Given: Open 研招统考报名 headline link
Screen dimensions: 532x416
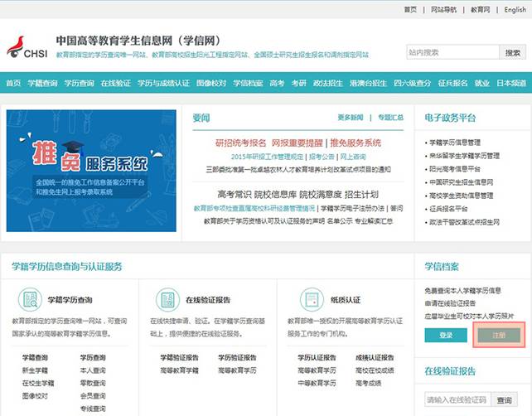Looking at the screenshot, I should pyautogui.click(x=240, y=143).
